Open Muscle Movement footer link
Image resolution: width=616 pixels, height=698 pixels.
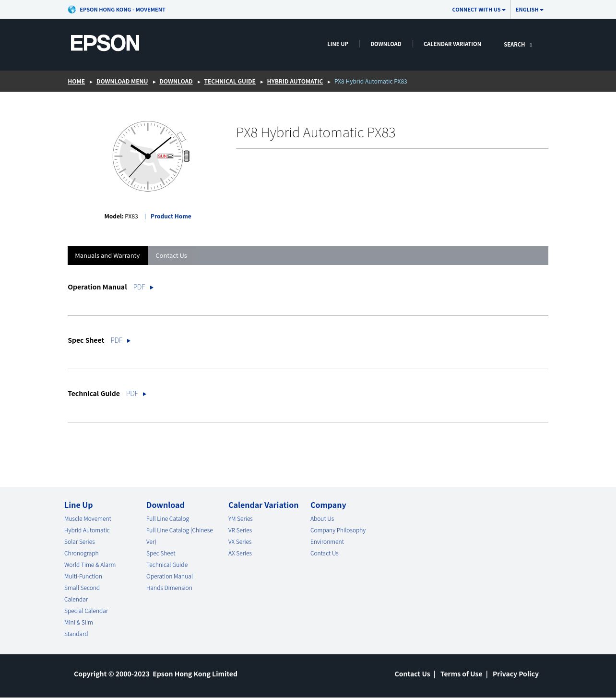[x=88, y=519]
